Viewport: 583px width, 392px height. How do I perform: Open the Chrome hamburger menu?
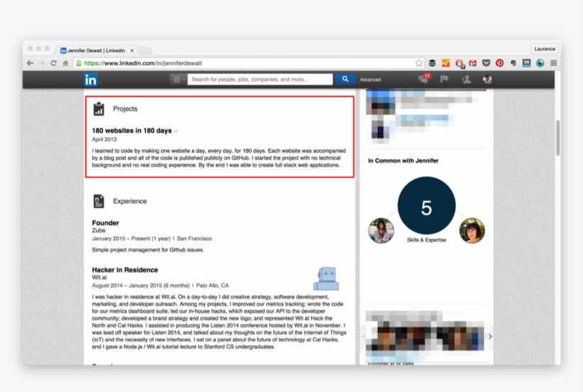click(x=553, y=63)
